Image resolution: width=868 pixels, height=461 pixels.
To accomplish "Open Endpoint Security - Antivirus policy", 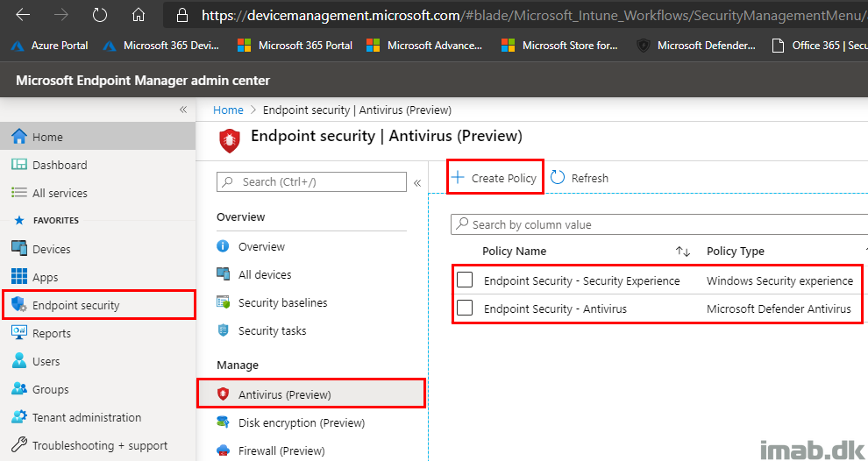I will click(x=555, y=309).
